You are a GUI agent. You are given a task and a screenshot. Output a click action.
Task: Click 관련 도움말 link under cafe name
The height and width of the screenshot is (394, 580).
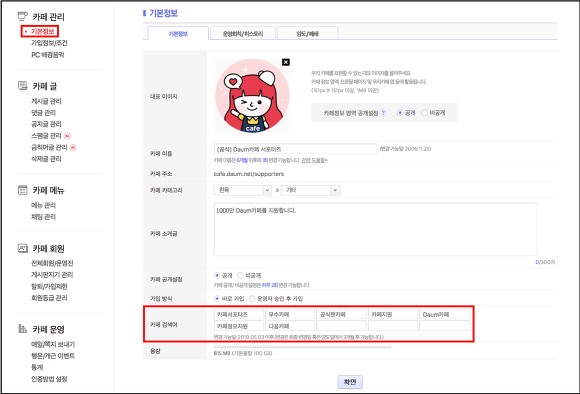coord(314,160)
